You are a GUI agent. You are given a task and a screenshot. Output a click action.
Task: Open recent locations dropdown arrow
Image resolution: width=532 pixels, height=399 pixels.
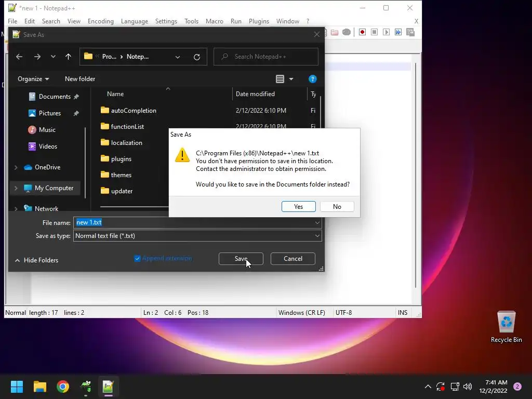[x=53, y=57]
